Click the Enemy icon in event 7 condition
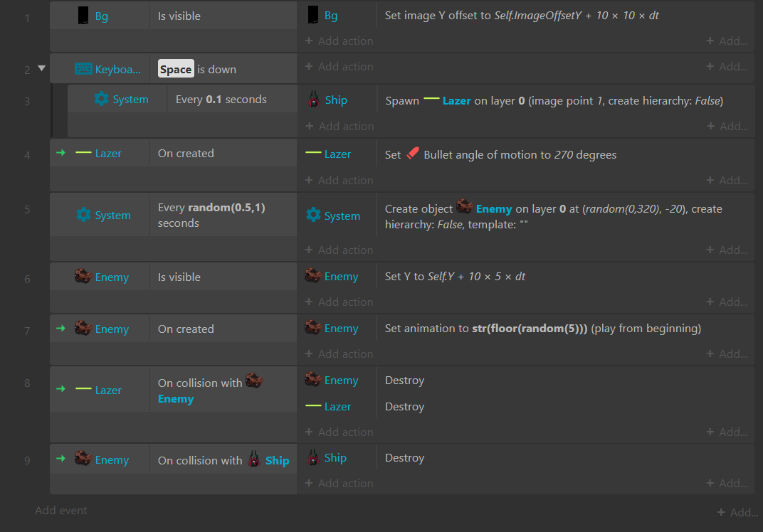The image size is (763, 532). 83,328
